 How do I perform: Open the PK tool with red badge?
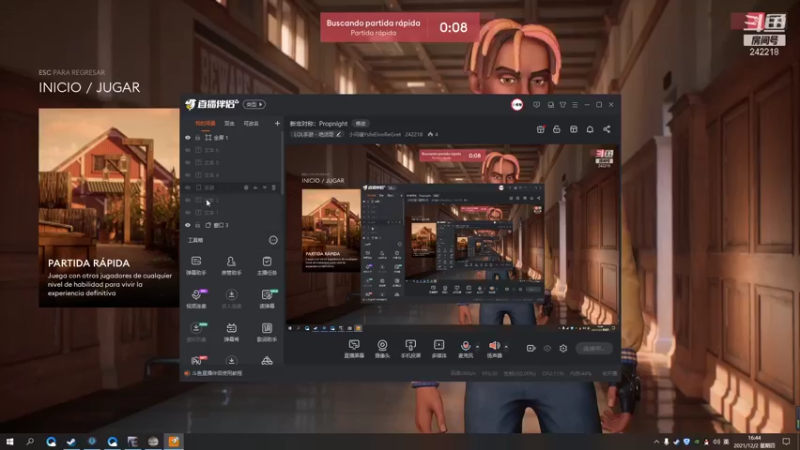click(197, 361)
